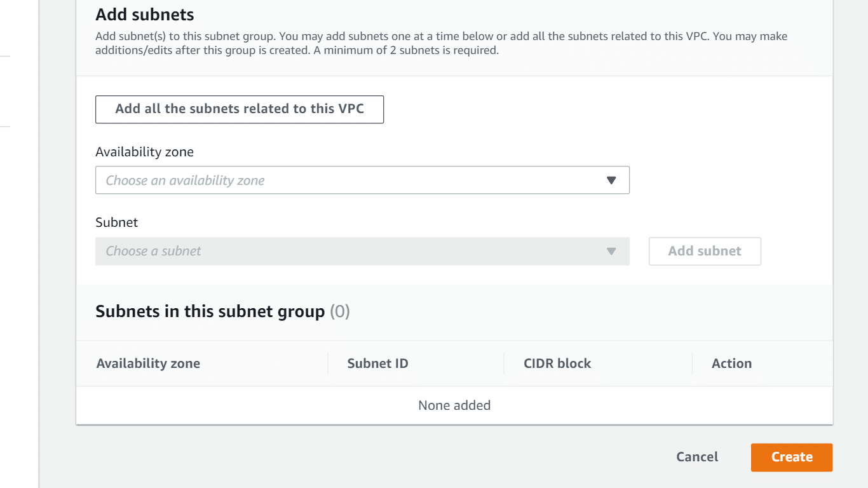This screenshot has height=488, width=868.
Task: Click the Subnet field label
Action: click(x=116, y=222)
